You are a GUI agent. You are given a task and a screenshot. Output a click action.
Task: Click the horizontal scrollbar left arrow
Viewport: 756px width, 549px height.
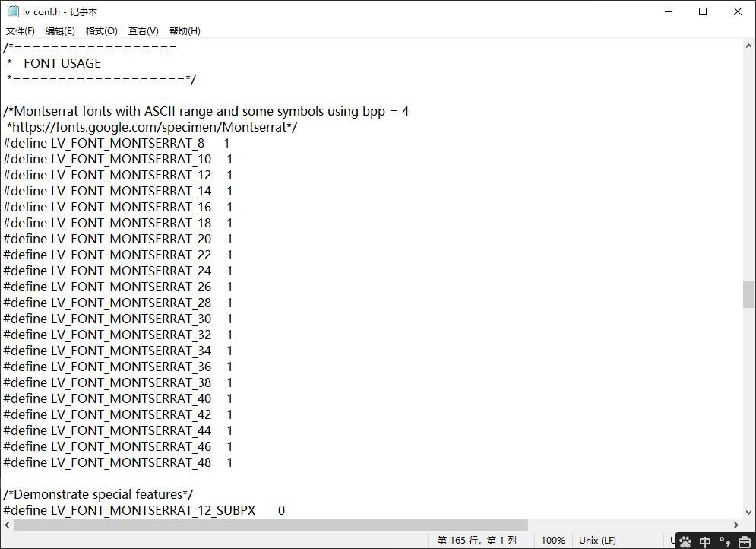[7, 525]
